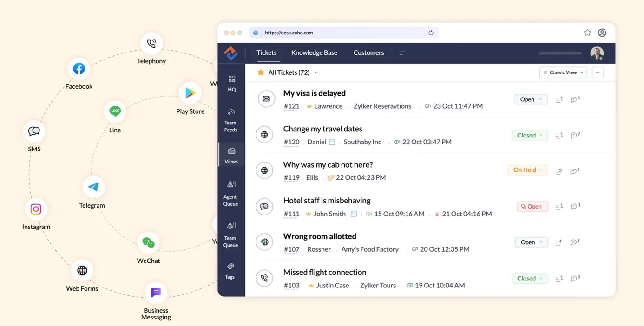Reload the page with the refresh icon
This screenshot has width=644, height=326.
431,33
